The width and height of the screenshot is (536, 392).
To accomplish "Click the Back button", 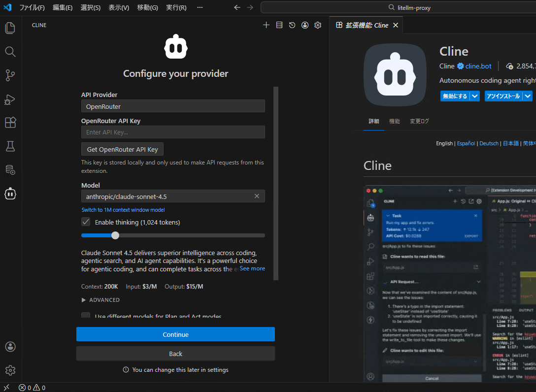I will (x=175, y=354).
